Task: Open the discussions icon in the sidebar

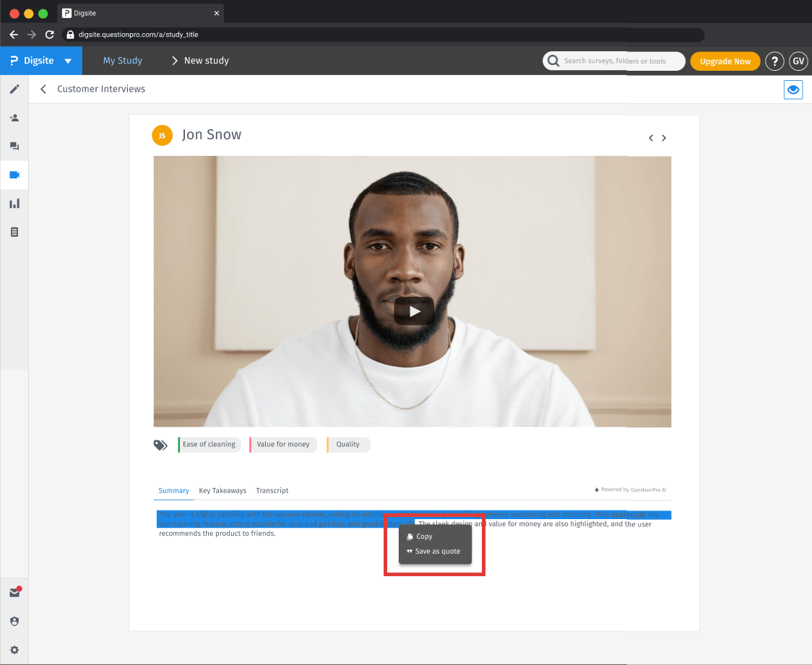Action: point(14,146)
